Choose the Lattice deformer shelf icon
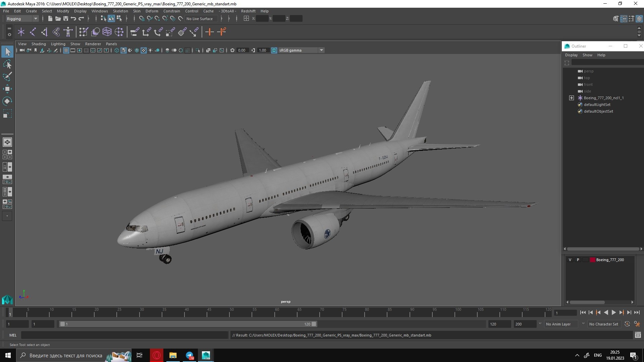This screenshot has height=362, width=644. (107, 32)
